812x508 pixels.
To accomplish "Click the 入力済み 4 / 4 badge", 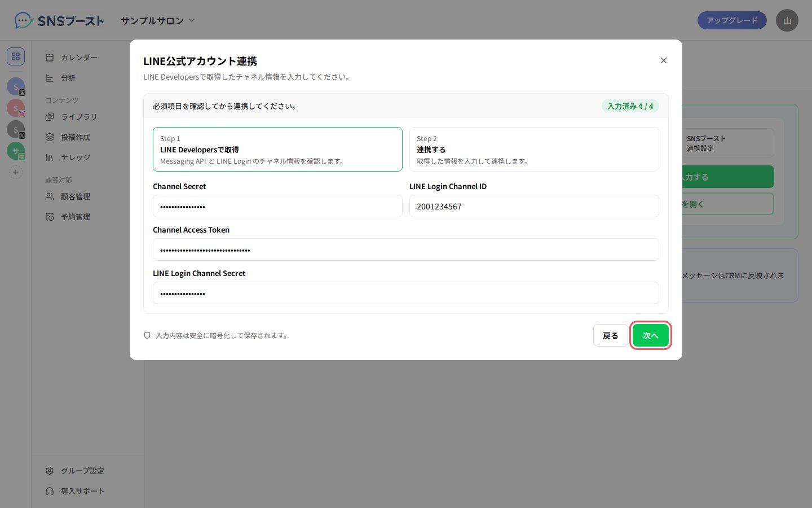I will 630,106.
